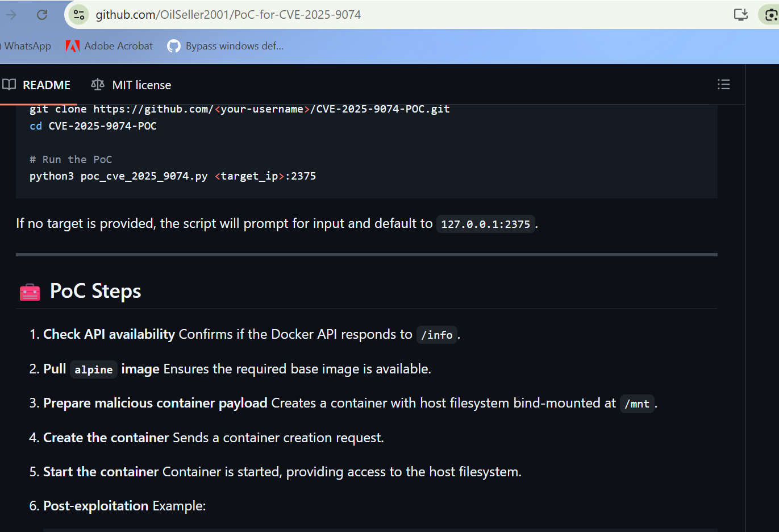Click the alpine inline code
The width and height of the screenshot is (779, 532).
point(94,369)
